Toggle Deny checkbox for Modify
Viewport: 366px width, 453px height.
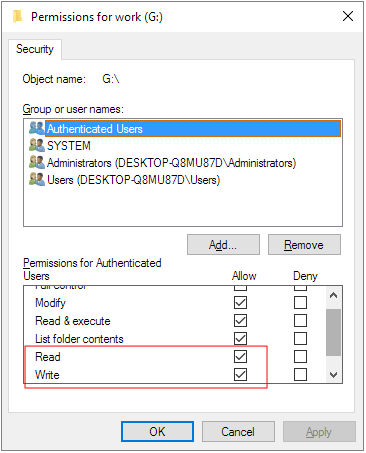coord(300,303)
